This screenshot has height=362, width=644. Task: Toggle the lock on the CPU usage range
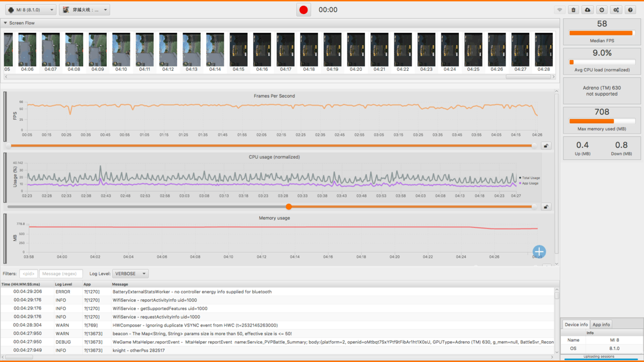546,207
